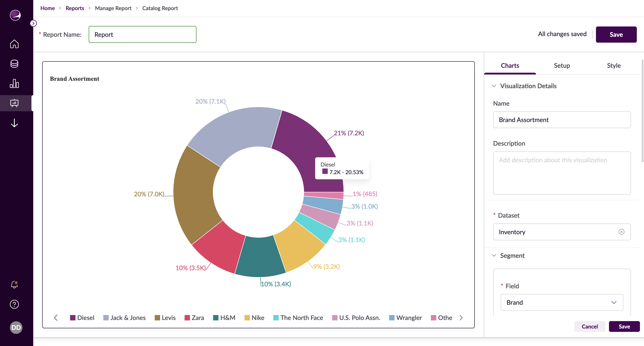Screen dimensions: 644x346
Task: Select the Datasets database icon in sidebar
Action: pyautogui.click(x=14, y=64)
